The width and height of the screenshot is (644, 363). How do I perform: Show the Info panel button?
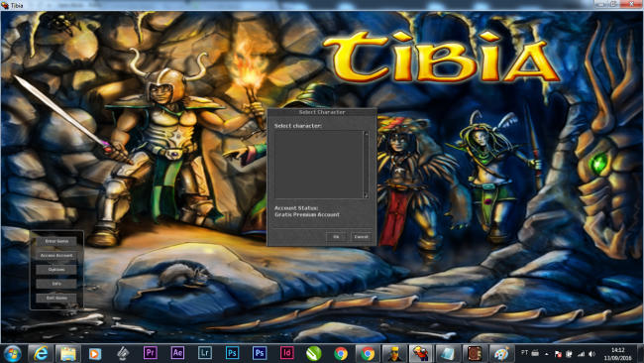point(56,284)
